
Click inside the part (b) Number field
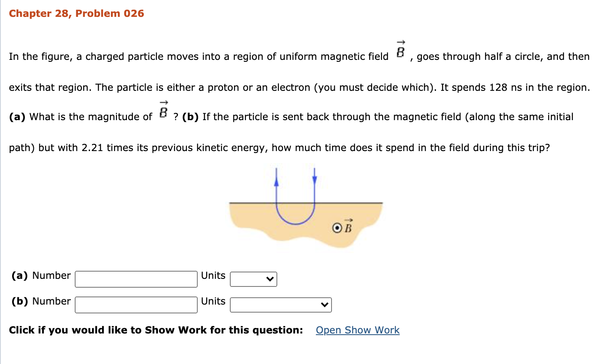point(135,305)
